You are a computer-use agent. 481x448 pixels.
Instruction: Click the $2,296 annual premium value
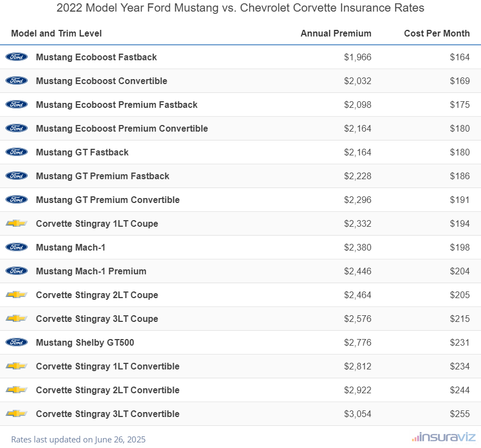[358, 200]
